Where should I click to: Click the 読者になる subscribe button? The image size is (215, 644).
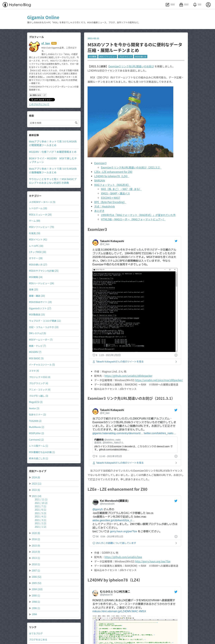35,95
